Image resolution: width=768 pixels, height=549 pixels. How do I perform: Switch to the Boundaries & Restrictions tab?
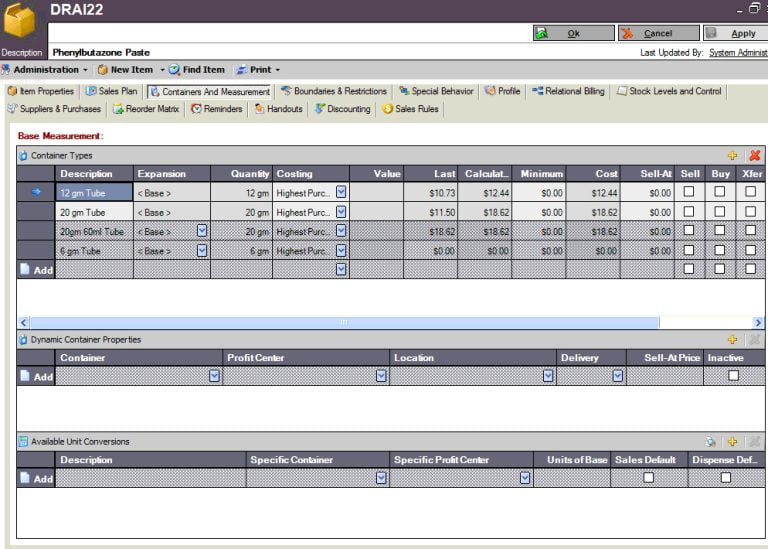334,91
